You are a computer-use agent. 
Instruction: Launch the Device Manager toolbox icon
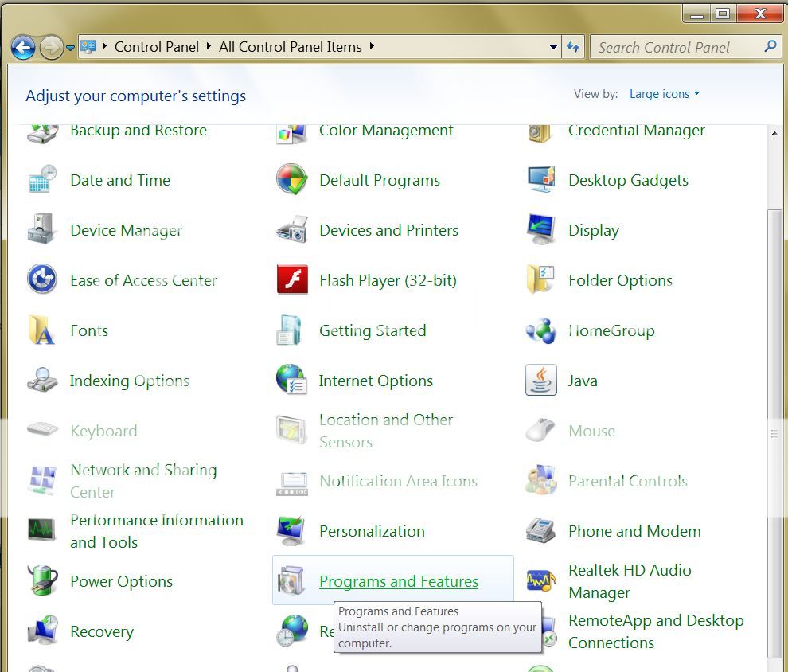[41, 229]
